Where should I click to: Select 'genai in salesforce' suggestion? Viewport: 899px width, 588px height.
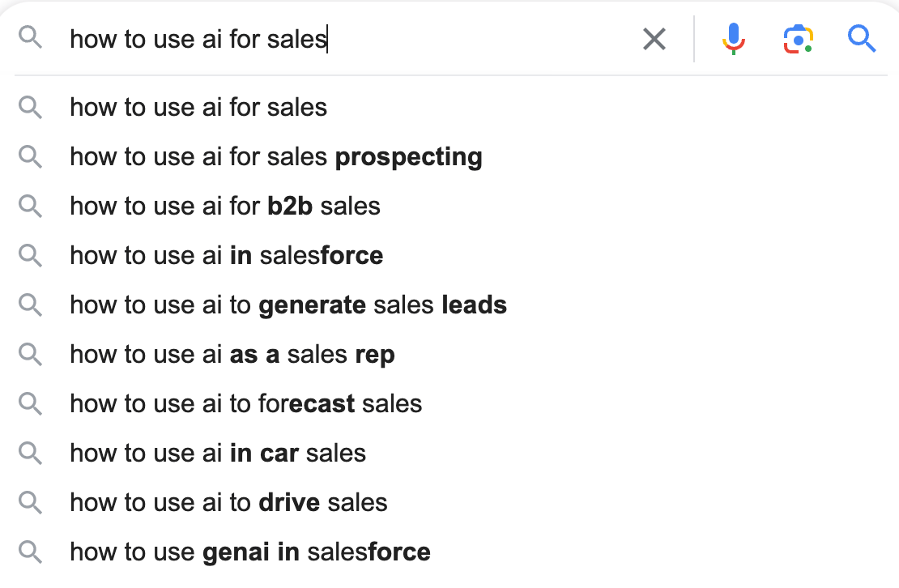click(x=250, y=552)
